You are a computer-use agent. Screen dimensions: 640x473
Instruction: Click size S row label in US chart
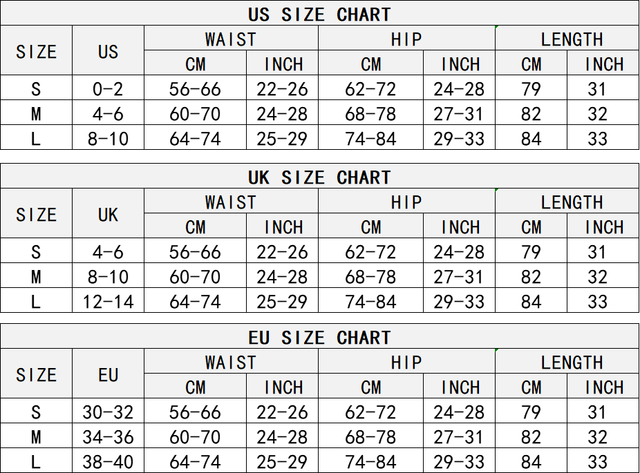pyautogui.click(x=36, y=90)
